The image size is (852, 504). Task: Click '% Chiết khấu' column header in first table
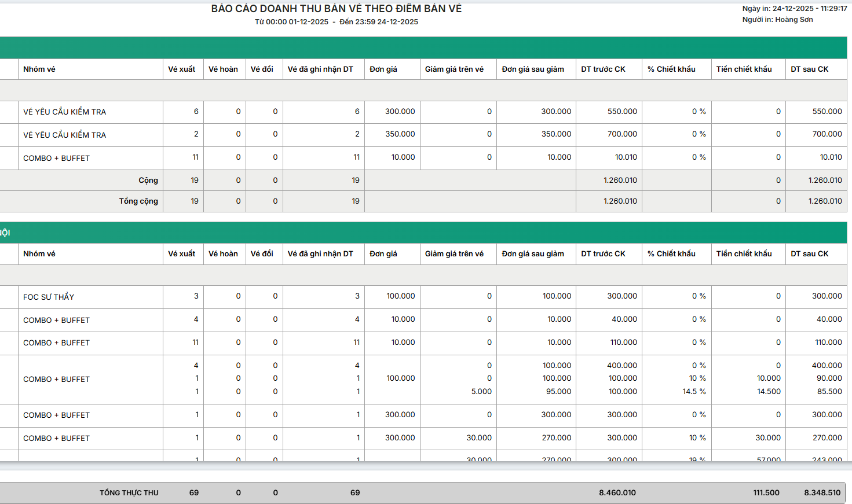[671, 69]
